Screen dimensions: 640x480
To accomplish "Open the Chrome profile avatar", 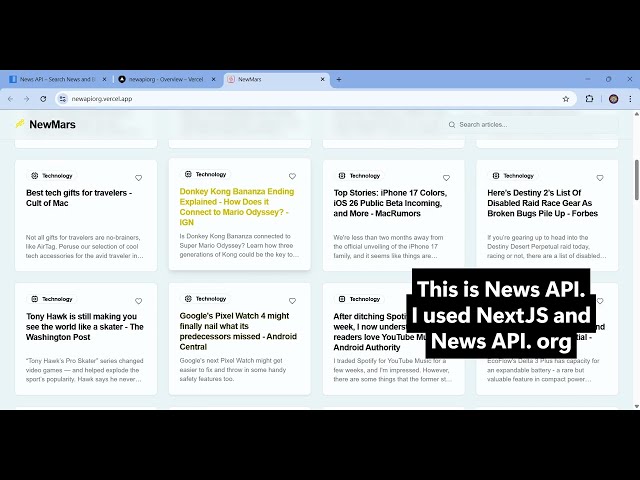I will 613,99.
